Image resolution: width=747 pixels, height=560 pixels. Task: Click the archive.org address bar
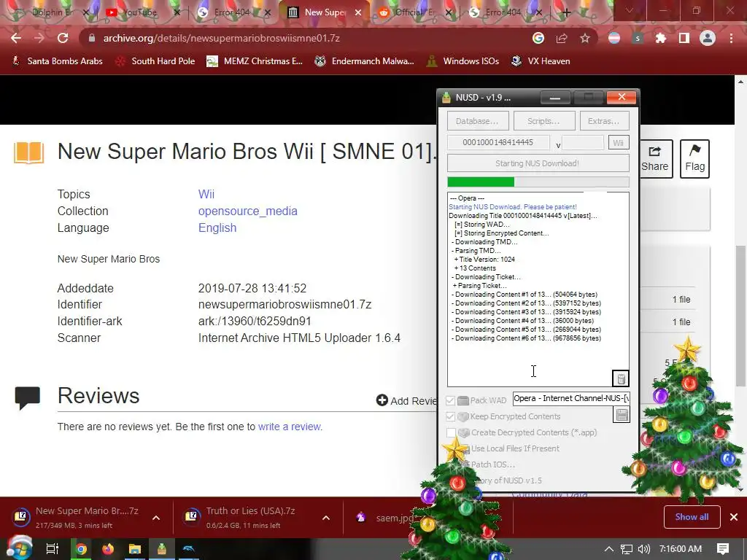pos(305,38)
